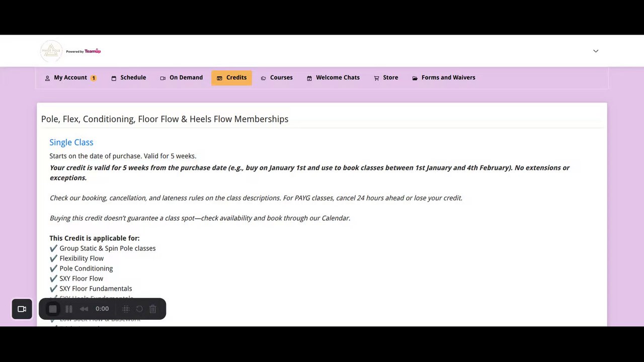Go to the Schedule tab
The width and height of the screenshot is (644, 362).
coord(128,77)
